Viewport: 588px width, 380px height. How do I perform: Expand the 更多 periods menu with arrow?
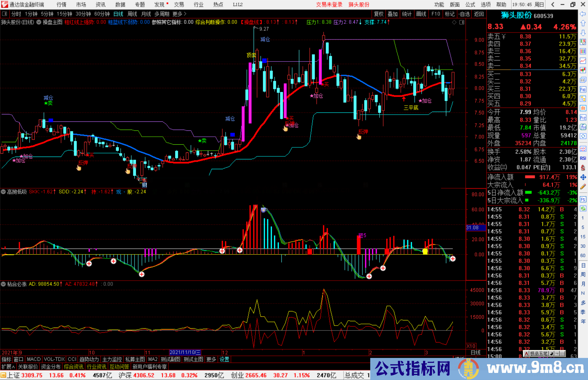coord(179,14)
